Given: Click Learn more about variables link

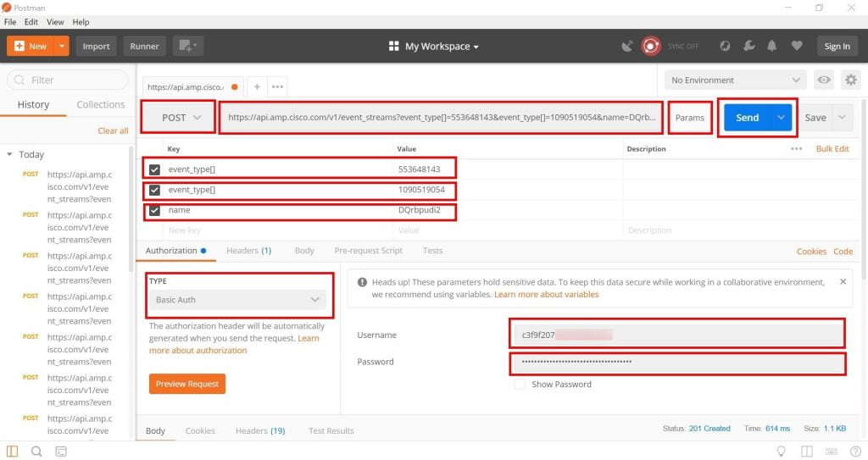Looking at the screenshot, I should click(x=547, y=295).
